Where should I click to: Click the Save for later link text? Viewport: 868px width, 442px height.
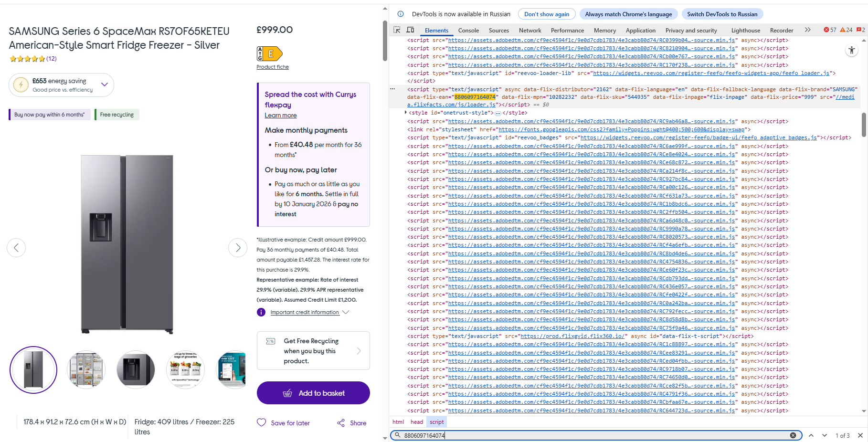click(290, 423)
